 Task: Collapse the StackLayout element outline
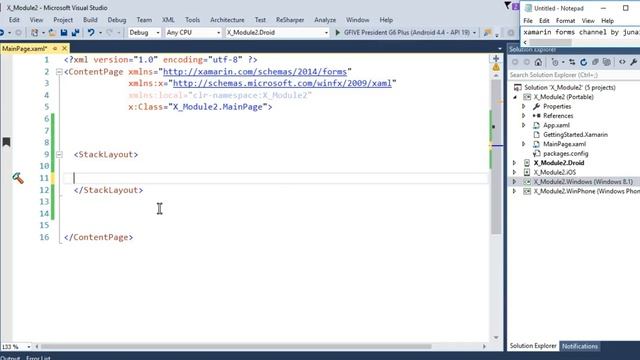pos(59,155)
